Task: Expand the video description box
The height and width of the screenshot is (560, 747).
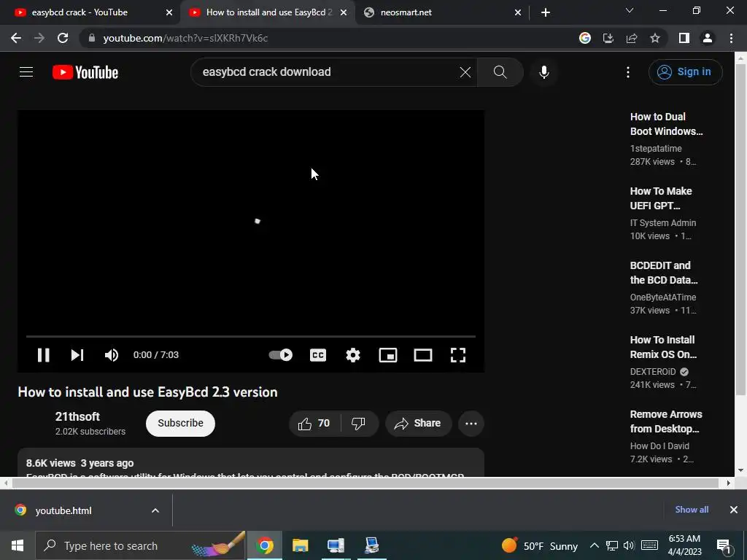Action: tap(251, 463)
